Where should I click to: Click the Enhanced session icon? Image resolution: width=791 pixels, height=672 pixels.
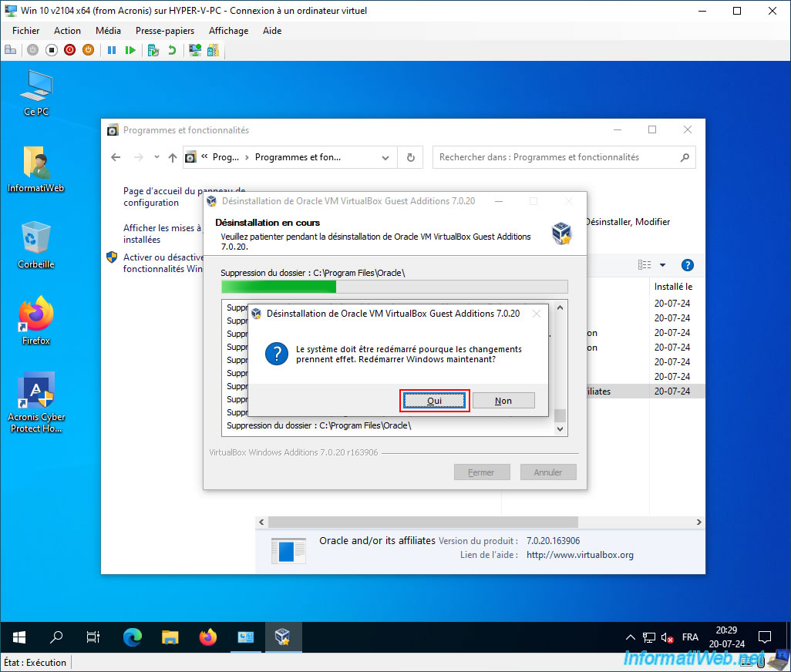(x=195, y=50)
